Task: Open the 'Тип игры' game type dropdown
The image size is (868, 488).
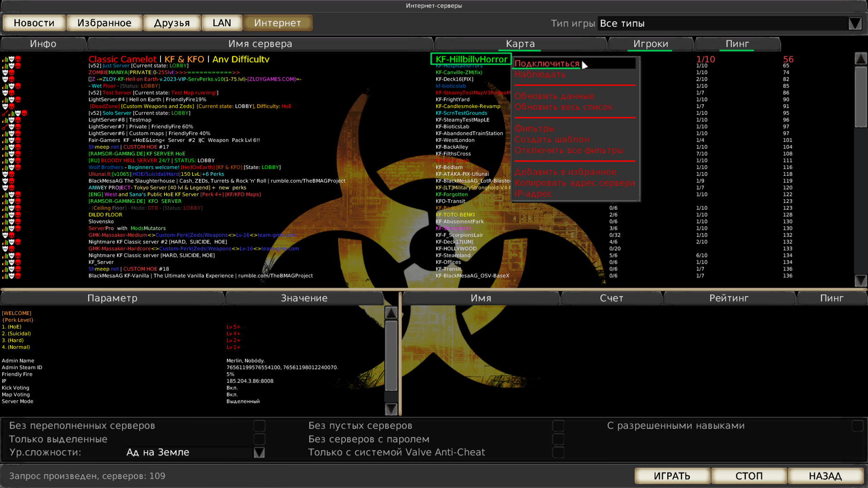Action: tap(855, 24)
